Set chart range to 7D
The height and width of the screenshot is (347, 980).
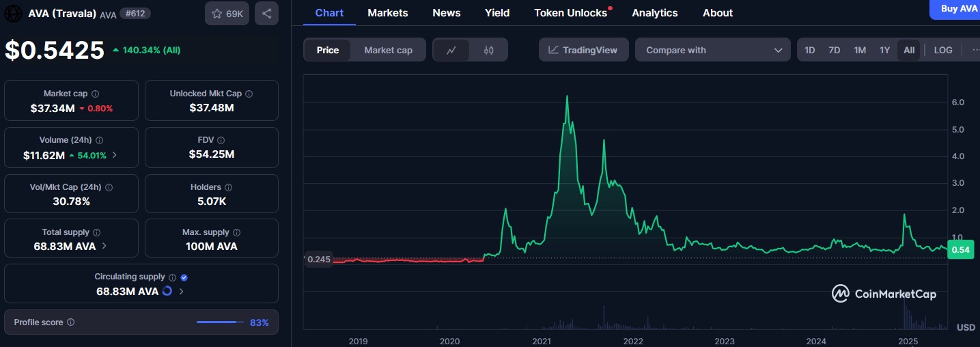pyautogui.click(x=834, y=50)
